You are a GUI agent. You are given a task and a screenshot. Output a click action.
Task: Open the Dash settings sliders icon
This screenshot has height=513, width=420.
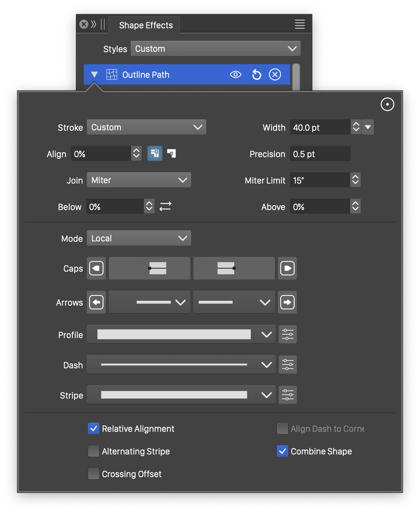(x=287, y=365)
